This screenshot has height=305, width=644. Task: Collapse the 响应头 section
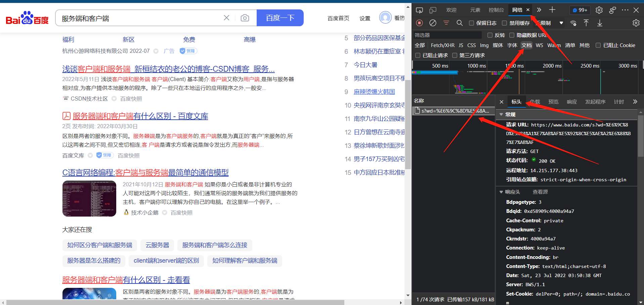pos(501,192)
